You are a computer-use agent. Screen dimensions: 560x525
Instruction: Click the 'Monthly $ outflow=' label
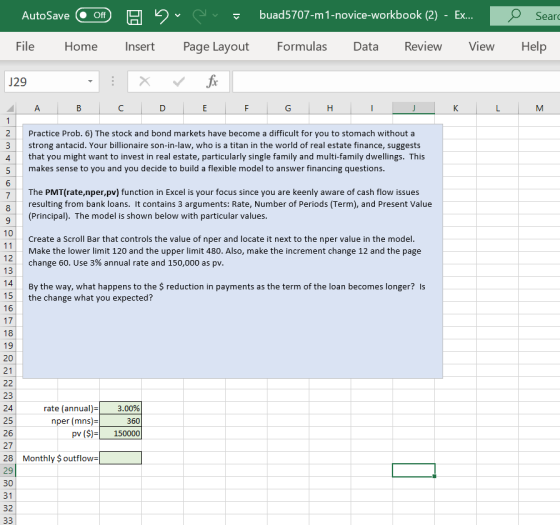point(60,458)
